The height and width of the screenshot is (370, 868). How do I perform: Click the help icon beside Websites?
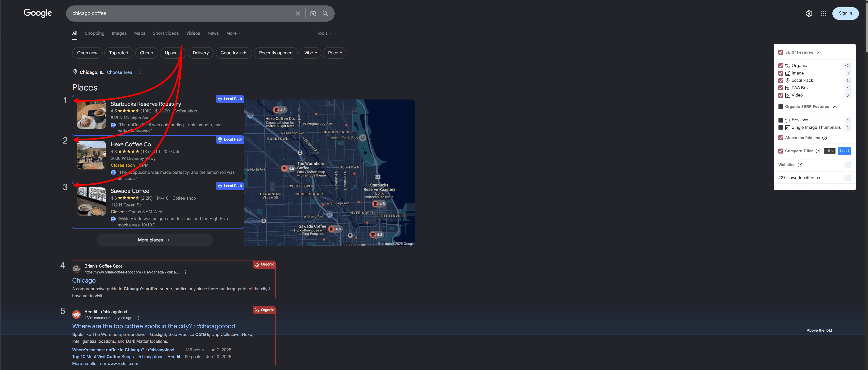pyautogui.click(x=800, y=165)
